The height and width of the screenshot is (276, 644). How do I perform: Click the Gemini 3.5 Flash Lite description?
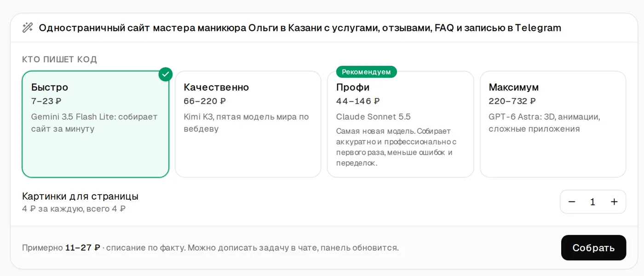(x=94, y=123)
